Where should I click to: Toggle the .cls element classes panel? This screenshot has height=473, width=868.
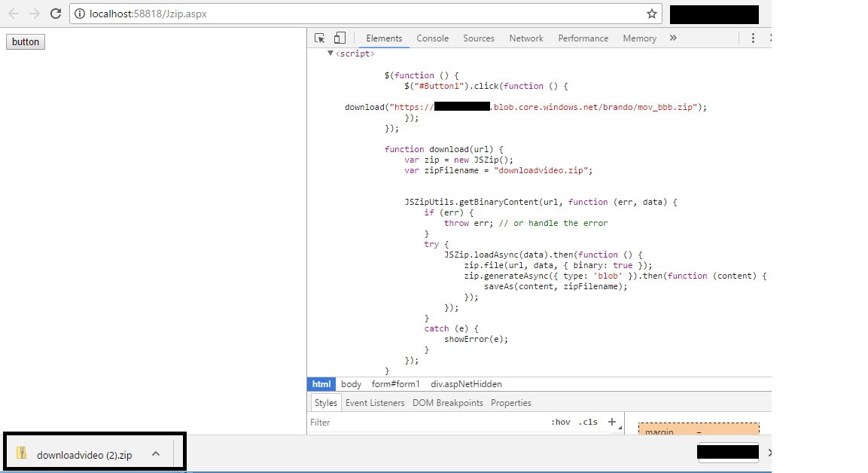(x=588, y=423)
